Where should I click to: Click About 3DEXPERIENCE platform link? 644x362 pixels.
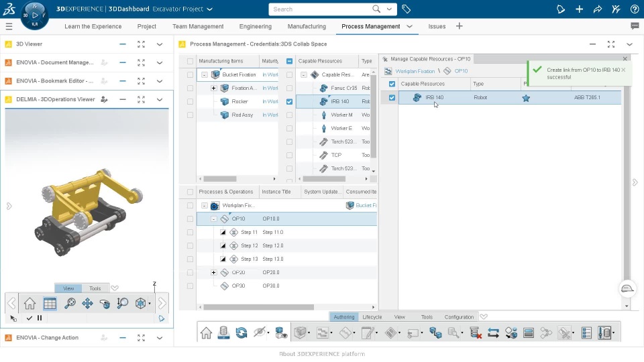322,354
